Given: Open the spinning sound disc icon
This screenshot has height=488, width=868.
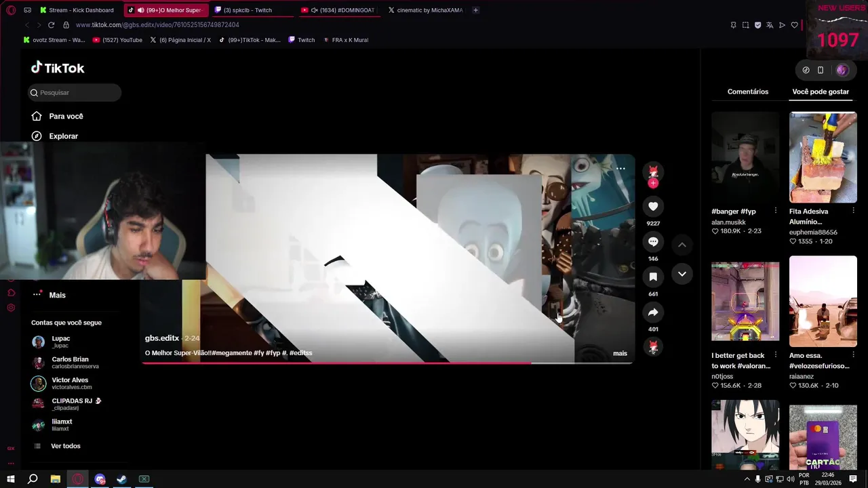Looking at the screenshot, I should [x=653, y=347].
